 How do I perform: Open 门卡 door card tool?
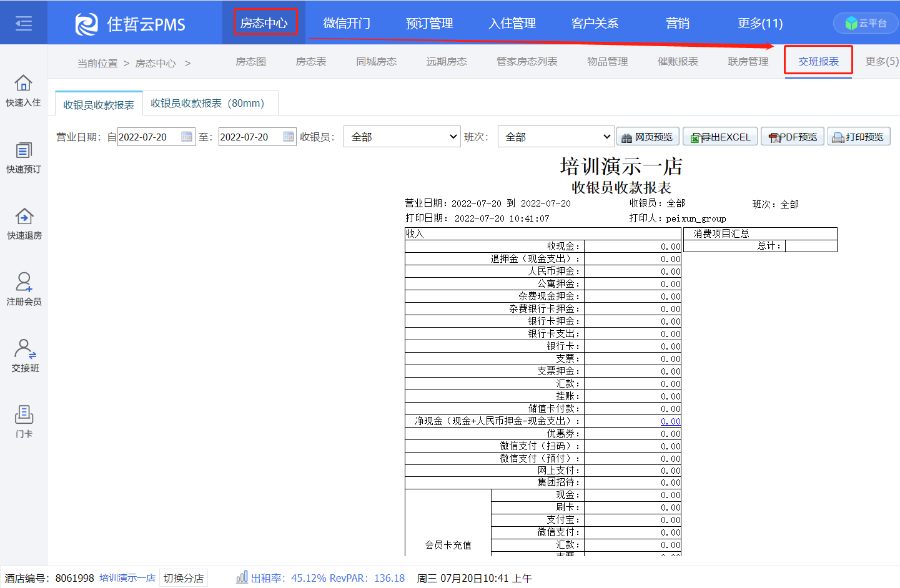click(24, 422)
